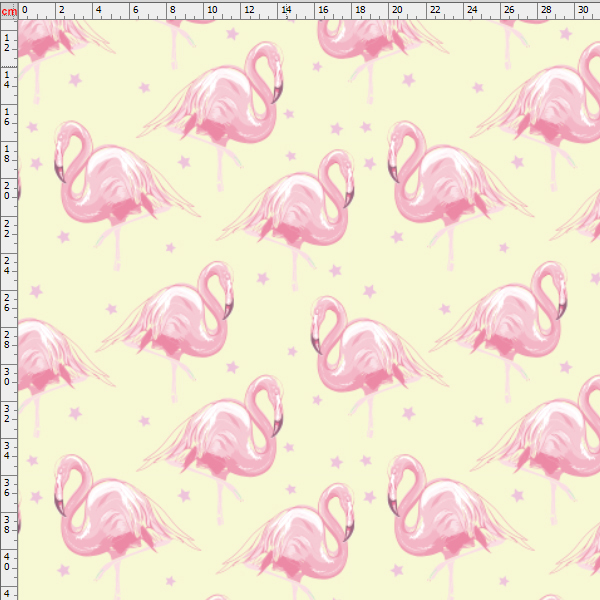Click the 36 mark on vertical ruler
Screen dimensions: 600x600
pyautogui.click(x=7, y=488)
